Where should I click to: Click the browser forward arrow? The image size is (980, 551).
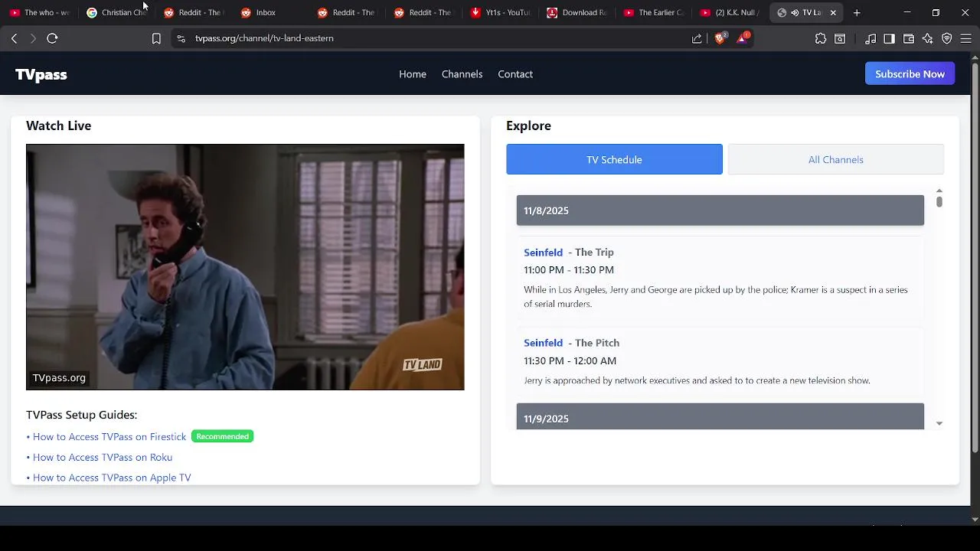(x=33, y=38)
